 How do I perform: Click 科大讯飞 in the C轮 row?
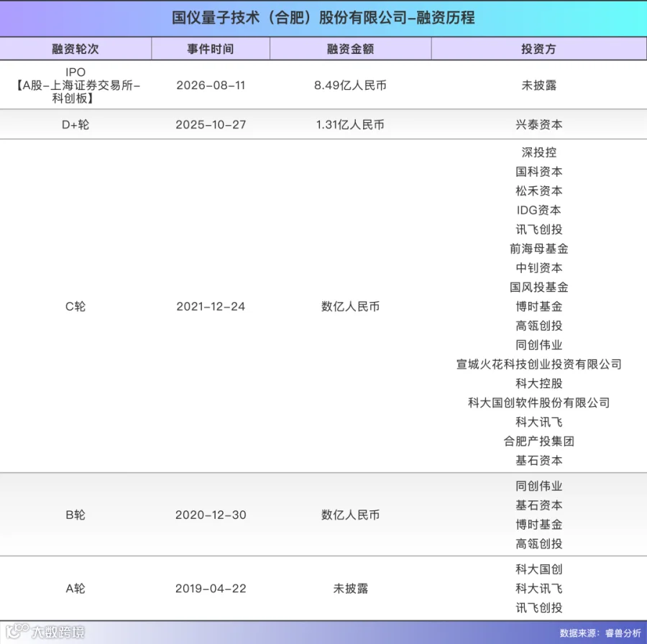coord(539,422)
